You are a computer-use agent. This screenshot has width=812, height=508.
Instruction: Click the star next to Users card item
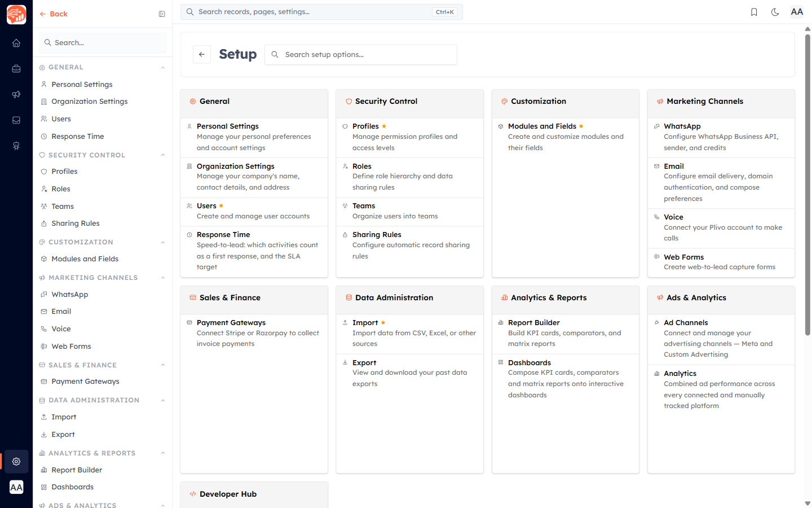(x=221, y=205)
